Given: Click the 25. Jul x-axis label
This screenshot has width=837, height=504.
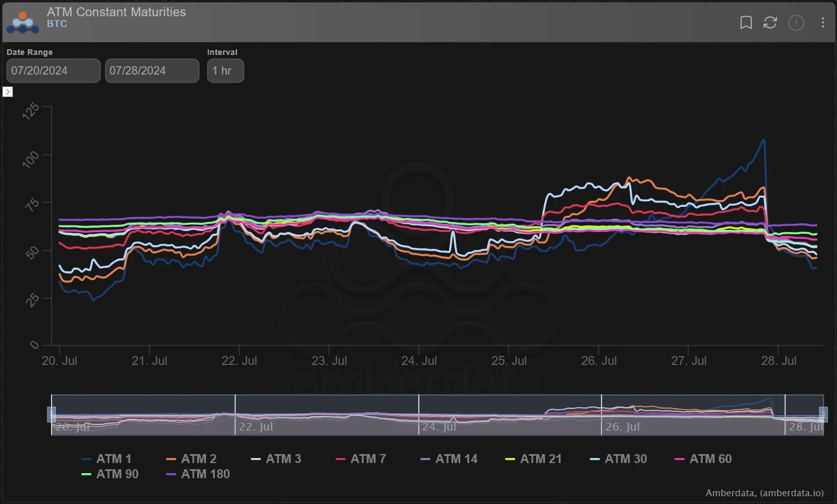Looking at the screenshot, I should (x=509, y=360).
